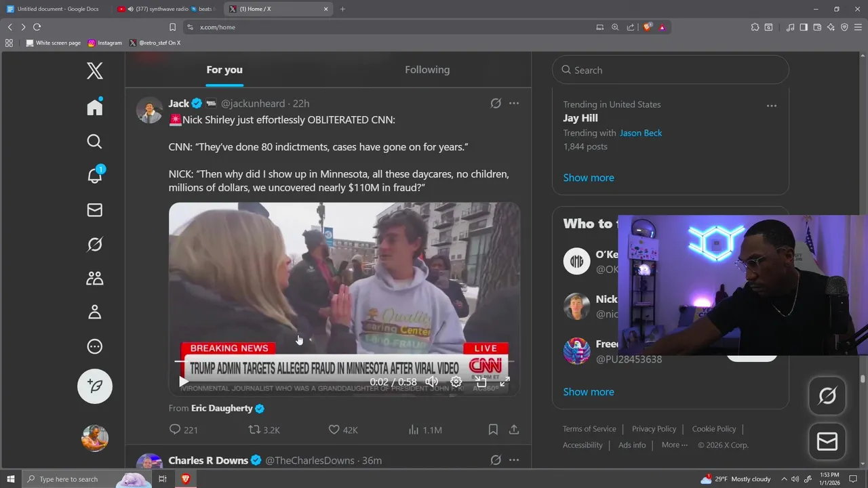Open Windows Start button
Viewport: 868px width, 488px height.
[x=11, y=479]
